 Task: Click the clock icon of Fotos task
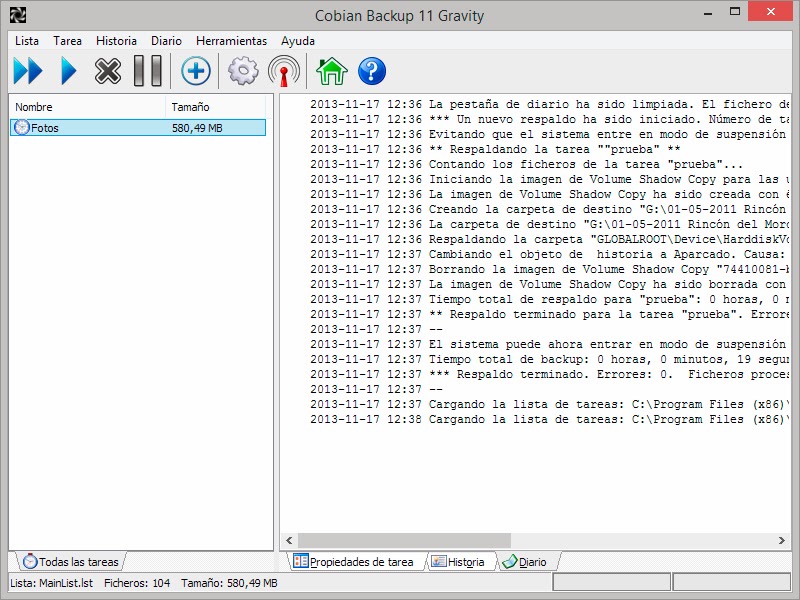[21, 127]
